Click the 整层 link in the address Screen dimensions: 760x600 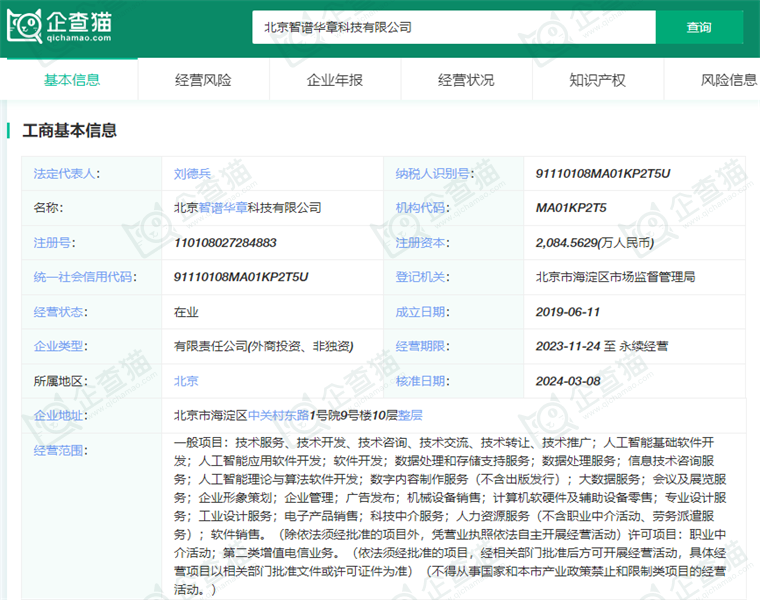[410, 415]
